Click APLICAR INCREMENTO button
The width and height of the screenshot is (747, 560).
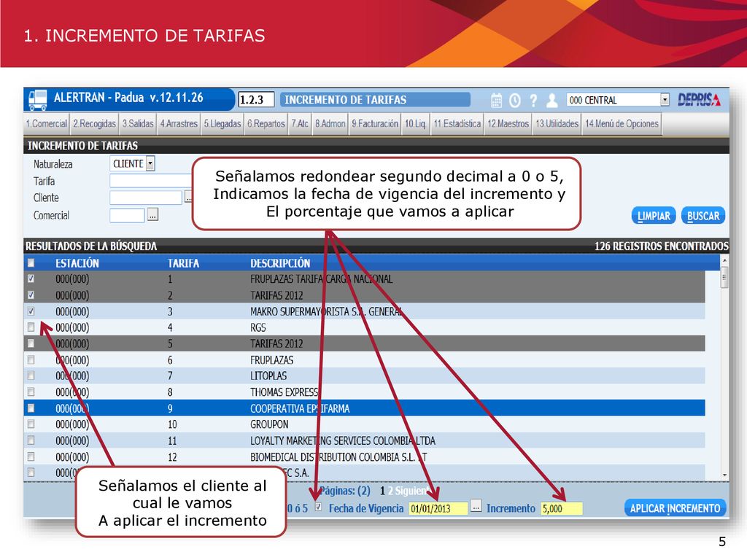click(x=675, y=508)
